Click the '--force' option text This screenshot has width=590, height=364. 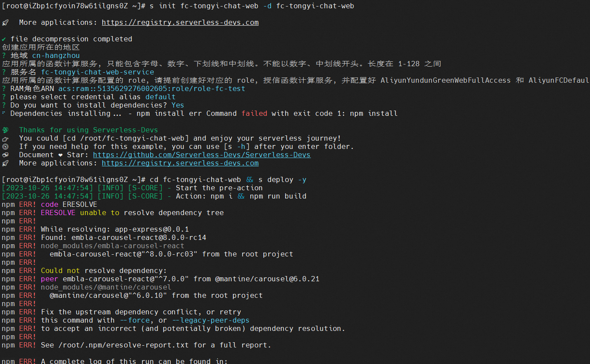(135, 320)
